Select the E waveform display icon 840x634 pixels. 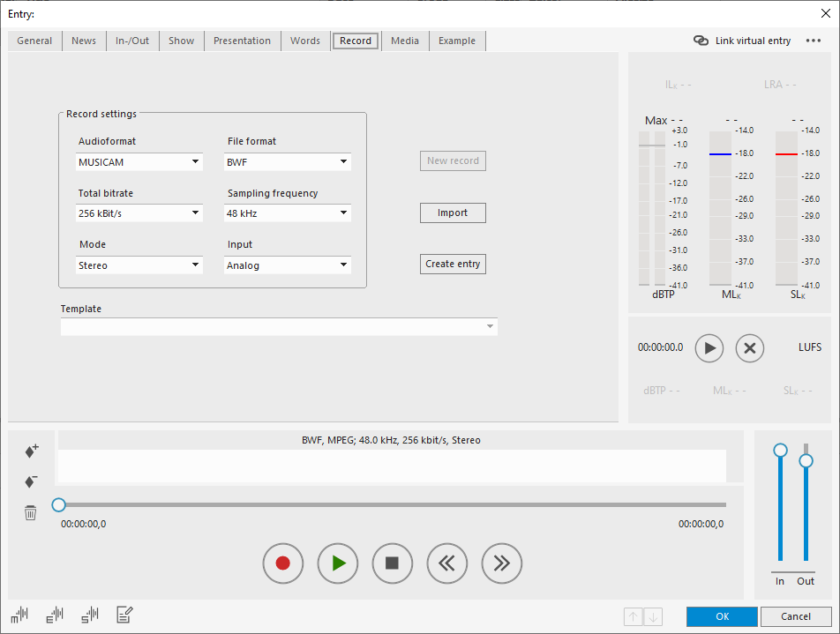click(54, 615)
